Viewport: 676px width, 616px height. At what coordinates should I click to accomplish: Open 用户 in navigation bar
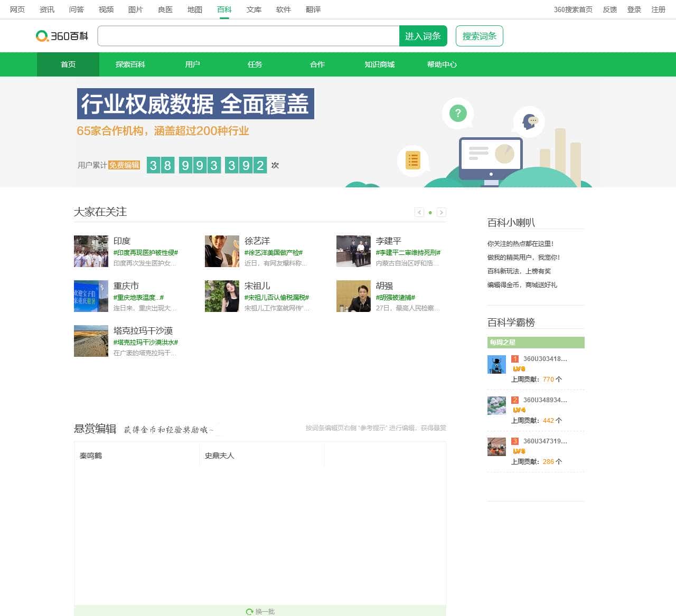coord(193,64)
